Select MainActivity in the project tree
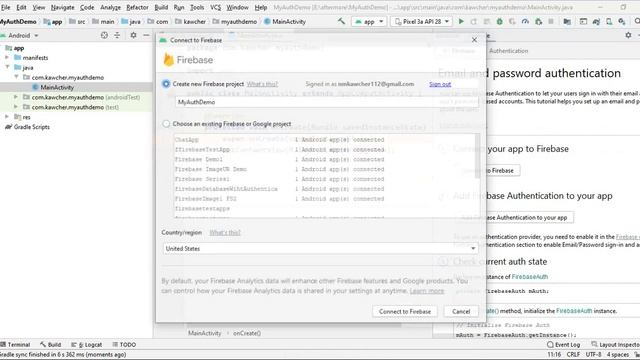This screenshot has width=640, height=360. click(x=57, y=87)
